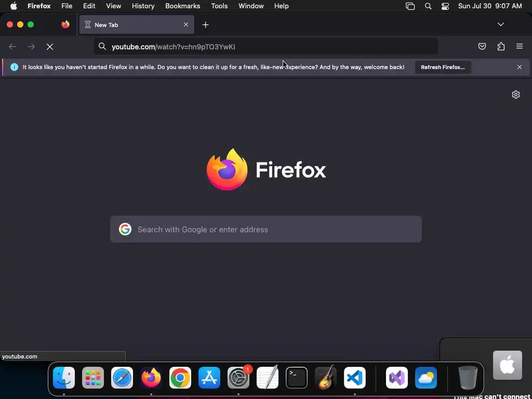This screenshot has width=532, height=399.
Task: Focus the Search with Google box
Action: click(266, 229)
